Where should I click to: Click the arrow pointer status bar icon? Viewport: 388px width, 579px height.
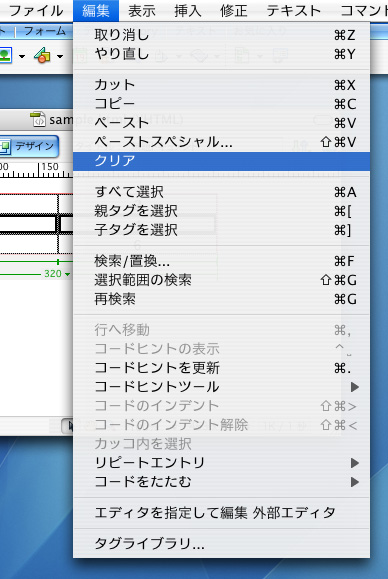(x=68, y=427)
